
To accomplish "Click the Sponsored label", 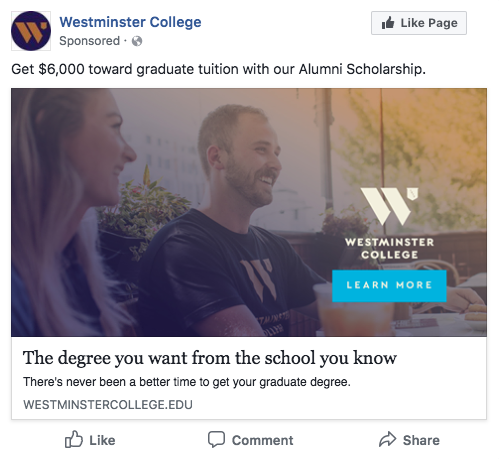I will 89,41.
